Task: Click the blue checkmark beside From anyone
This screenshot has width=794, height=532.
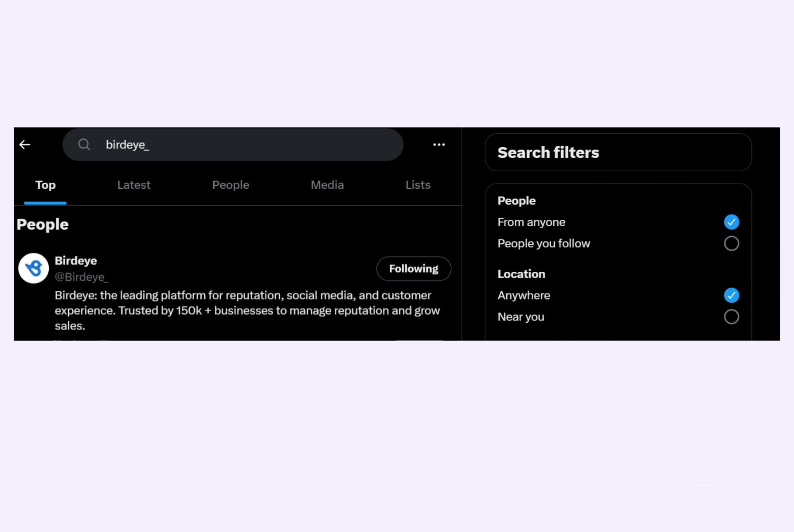Action: tap(731, 222)
